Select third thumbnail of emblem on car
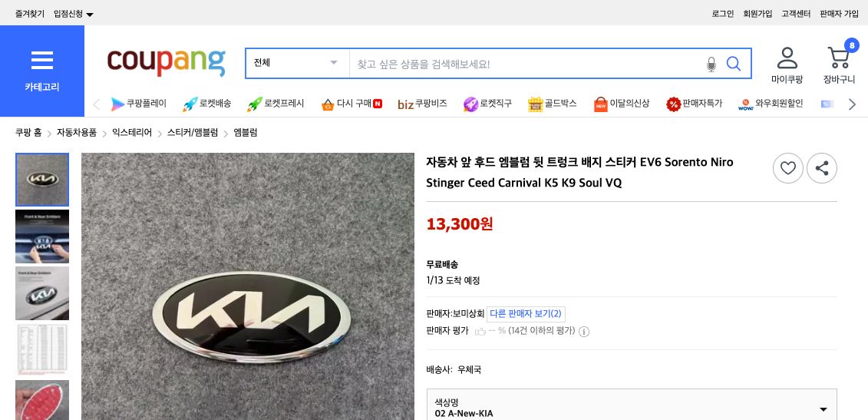Screen dimensions: 868x420 (42, 293)
